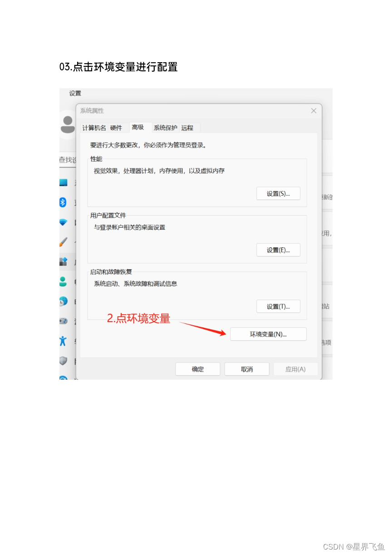Open System icon in Settings sidebar
The height and width of the screenshot is (555, 392).
point(64,183)
